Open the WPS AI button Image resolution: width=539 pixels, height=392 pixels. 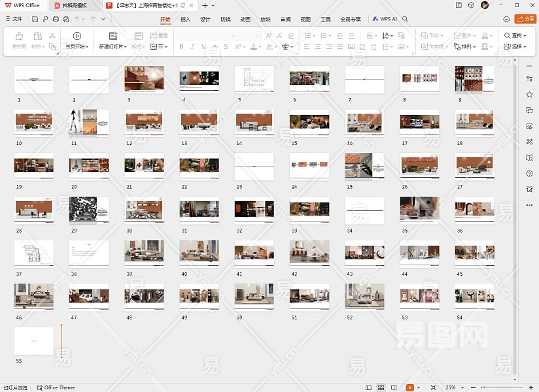click(x=385, y=20)
